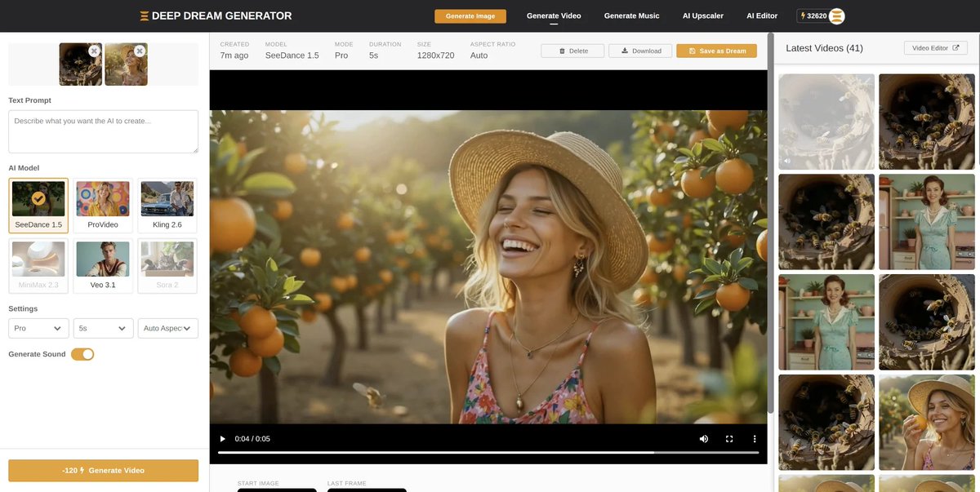This screenshot has width=980, height=492.
Task: Remove the beehive start image
Action: 95,51
